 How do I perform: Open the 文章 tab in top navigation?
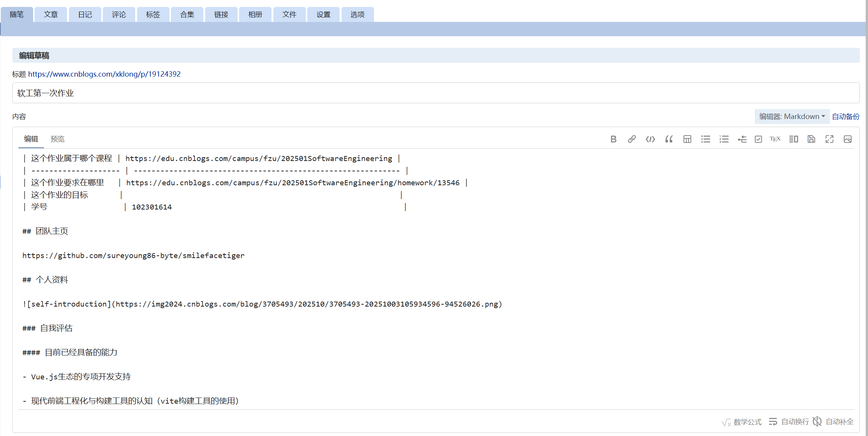[x=51, y=15]
